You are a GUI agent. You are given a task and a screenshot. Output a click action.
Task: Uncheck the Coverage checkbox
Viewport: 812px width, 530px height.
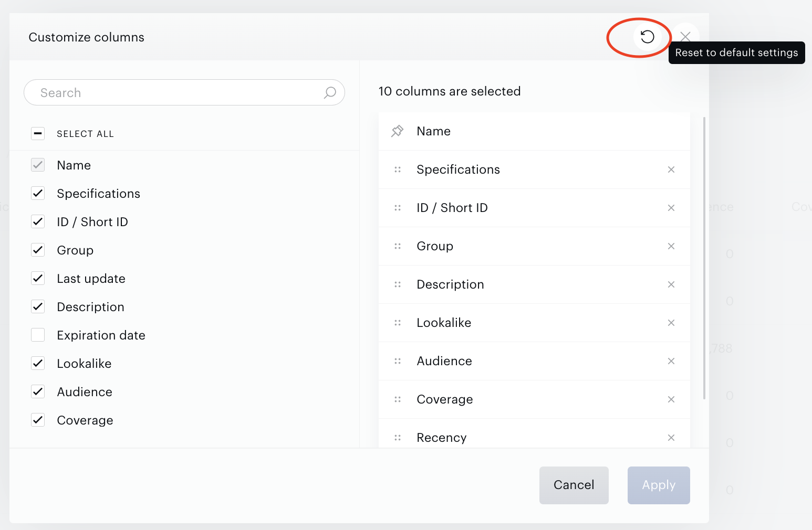[38, 420]
